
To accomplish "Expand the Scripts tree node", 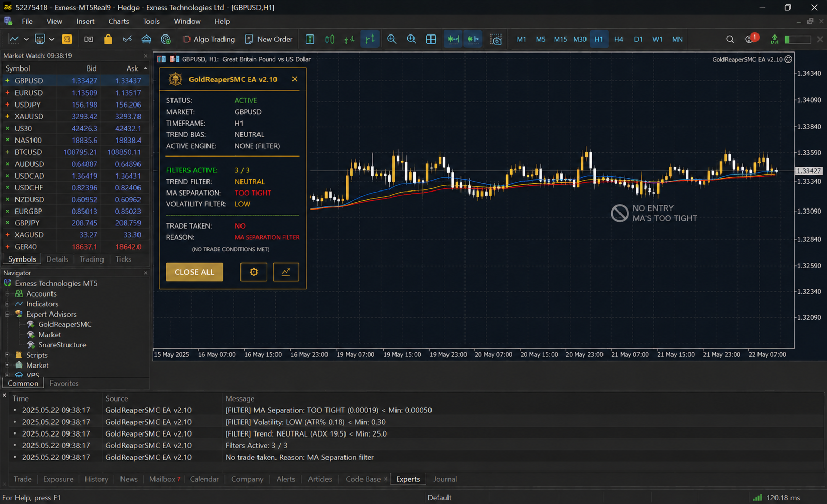I will (x=7, y=355).
